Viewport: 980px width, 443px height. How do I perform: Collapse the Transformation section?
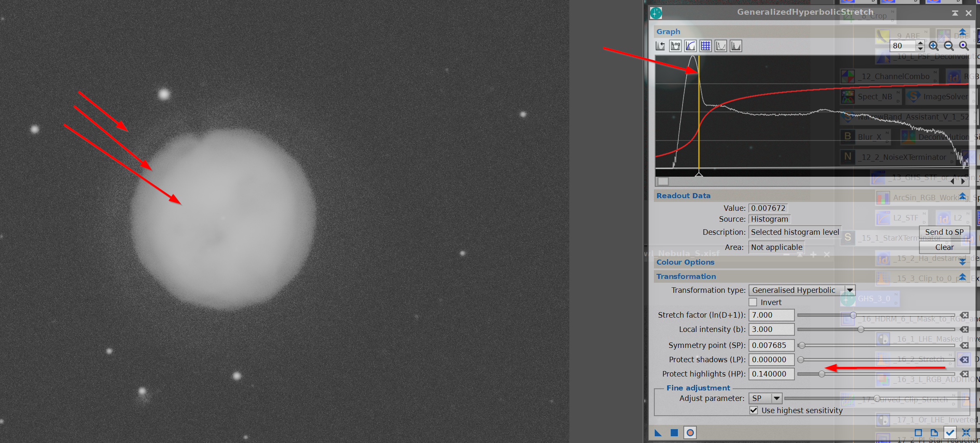(x=962, y=277)
